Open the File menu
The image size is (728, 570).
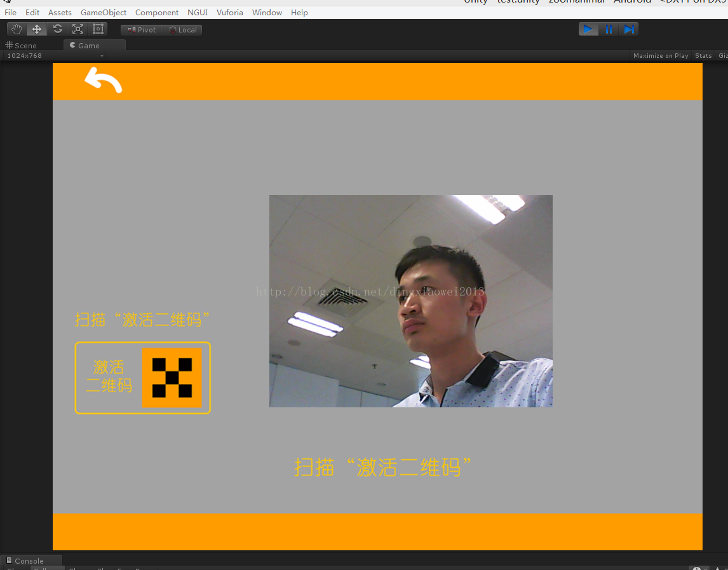pos(10,13)
